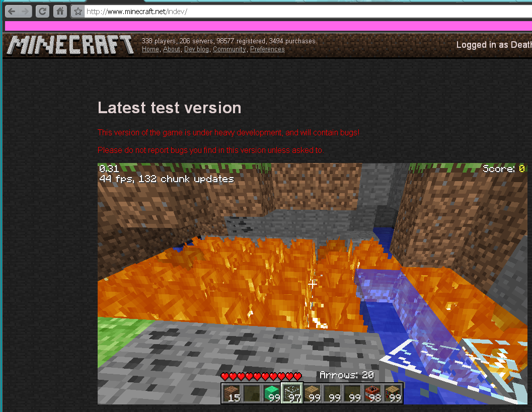Select the bookshelf block hotbar slot
Viewport: 532px width, 412px height.
click(393, 393)
